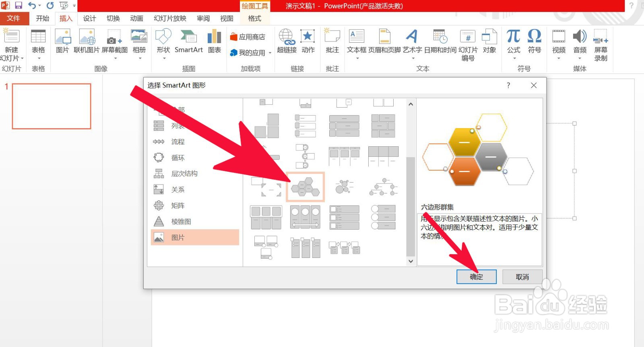Insert a 视频 video

(x=559, y=44)
